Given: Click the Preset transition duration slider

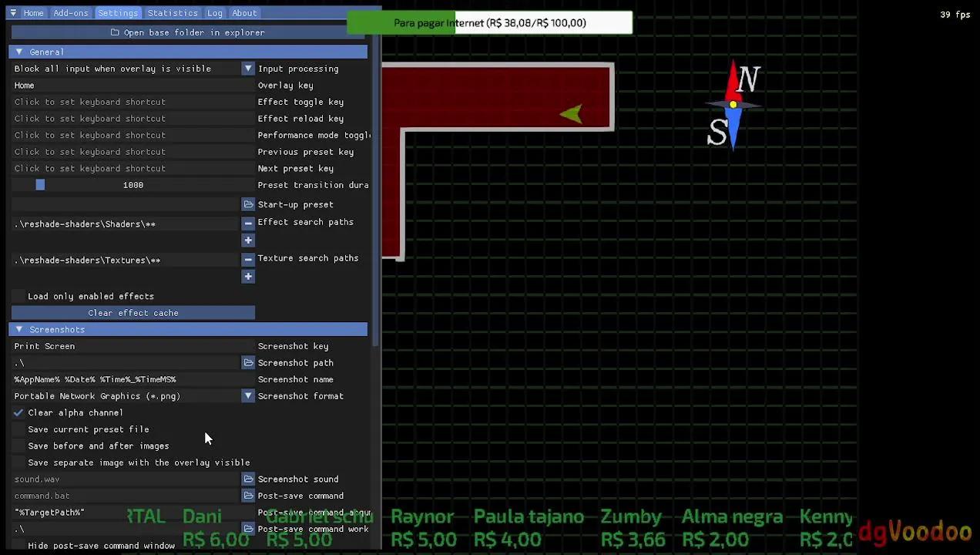Looking at the screenshot, I should point(133,185).
